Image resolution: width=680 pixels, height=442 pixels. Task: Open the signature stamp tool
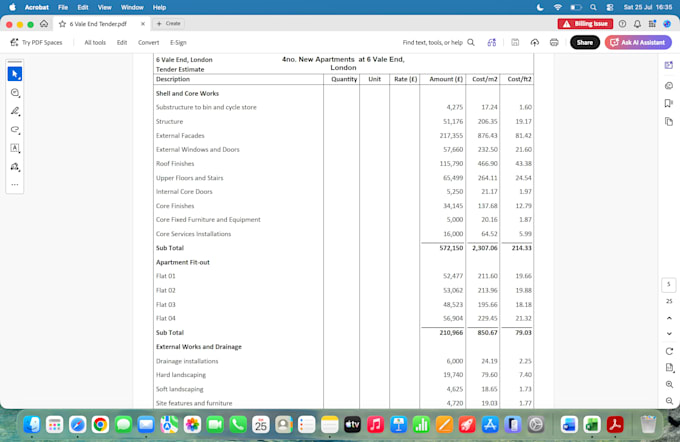tap(15, 167)
